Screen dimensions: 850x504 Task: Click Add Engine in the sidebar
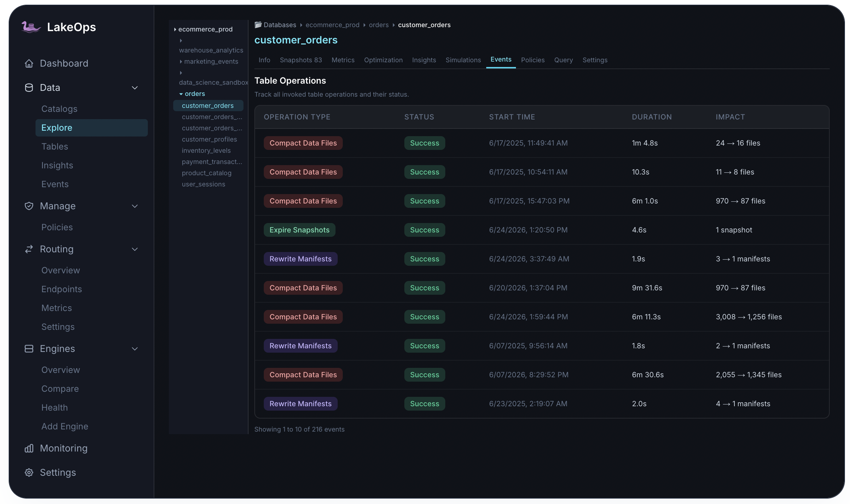[65, 427]
